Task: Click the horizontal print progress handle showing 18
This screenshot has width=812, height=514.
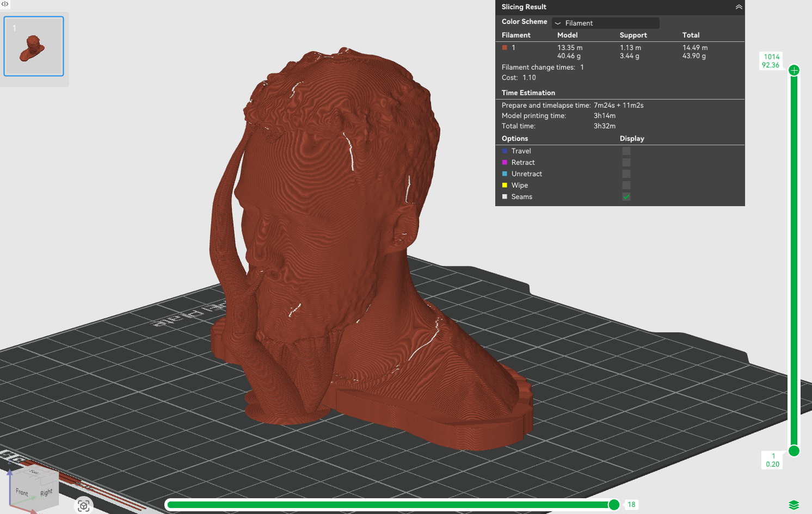Action: tap(614, 505)
